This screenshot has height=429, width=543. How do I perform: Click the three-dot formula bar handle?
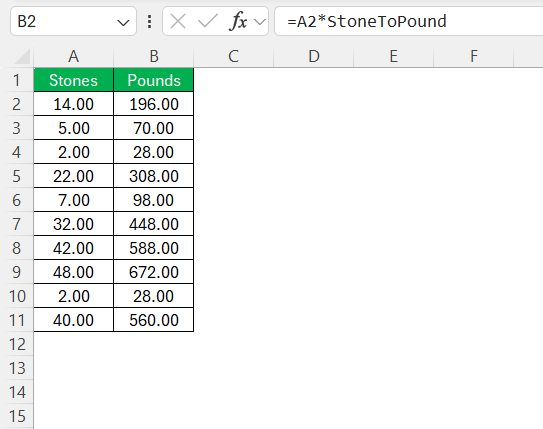pyautogui.click(x=149, y=21)
